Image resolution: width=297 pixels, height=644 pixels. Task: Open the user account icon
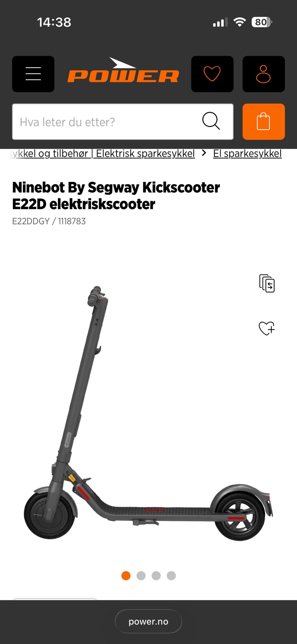pyautogui.click(x=264, y=74)
